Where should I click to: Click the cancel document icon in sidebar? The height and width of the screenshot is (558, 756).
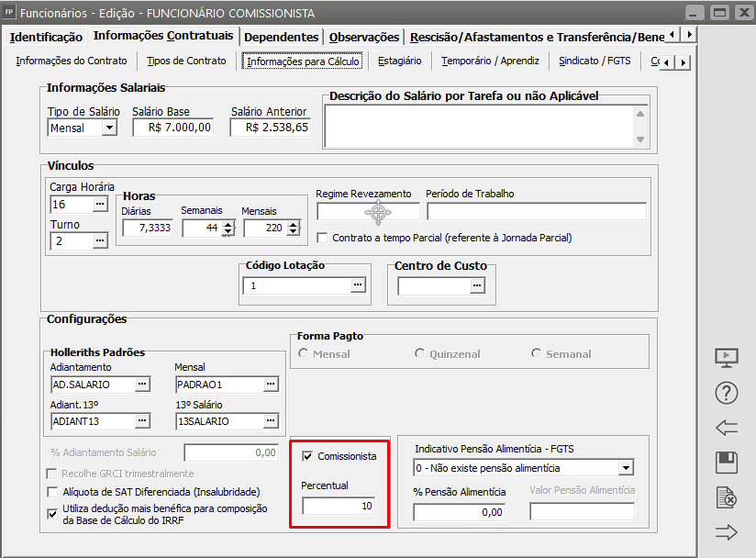726,498
